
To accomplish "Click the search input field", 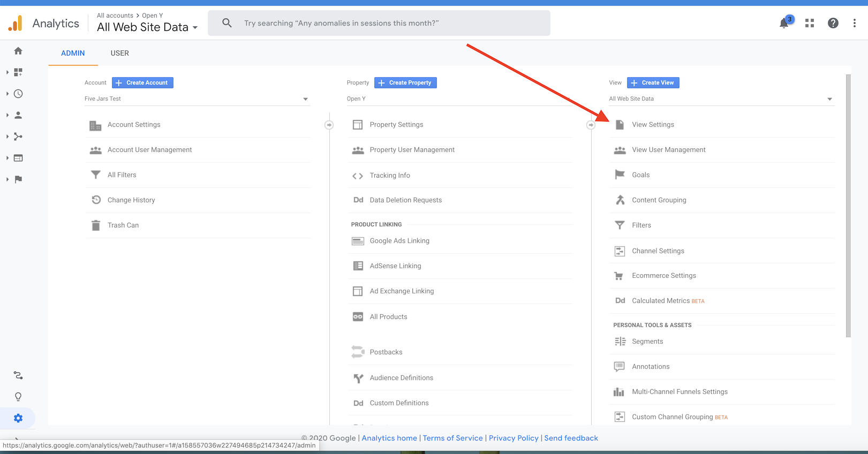I will click(x=379, y=23).
